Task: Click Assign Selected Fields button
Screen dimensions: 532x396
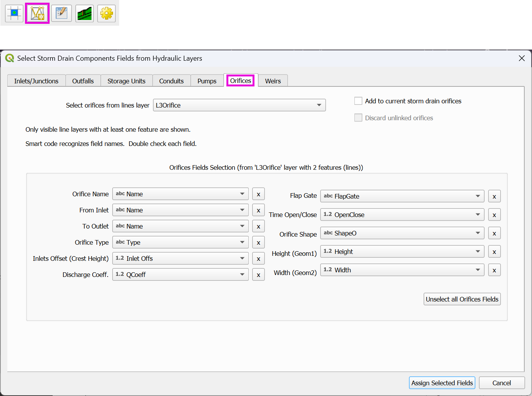Action: (x=442, y=383)
